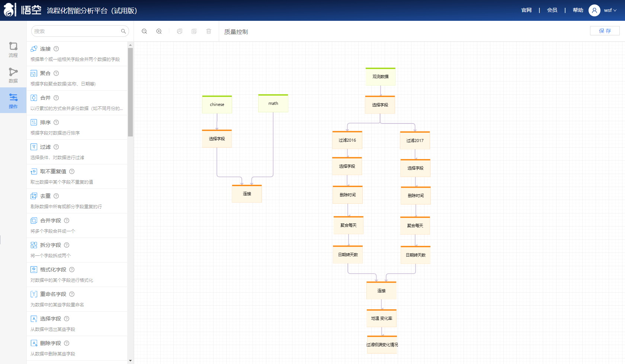Click the paste icon with the dashed outline
This screenshot has width=625, height=364.
point(194,31)
